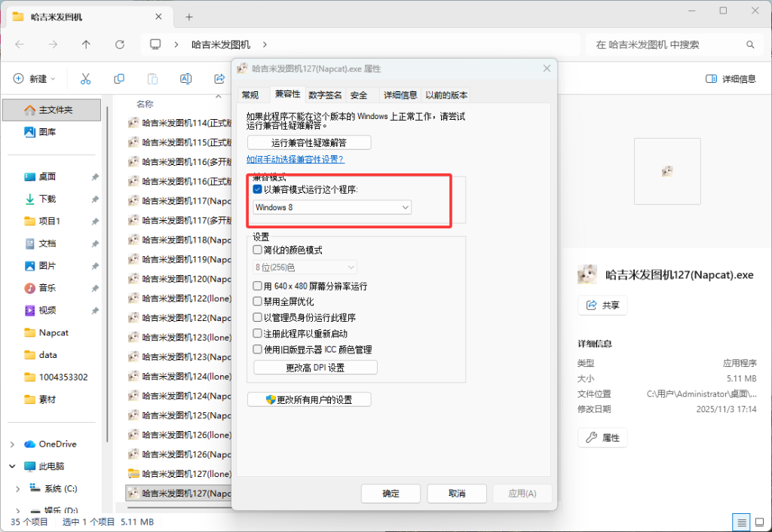Click the 运行兼容性疑难解答 button

point(309,142)
